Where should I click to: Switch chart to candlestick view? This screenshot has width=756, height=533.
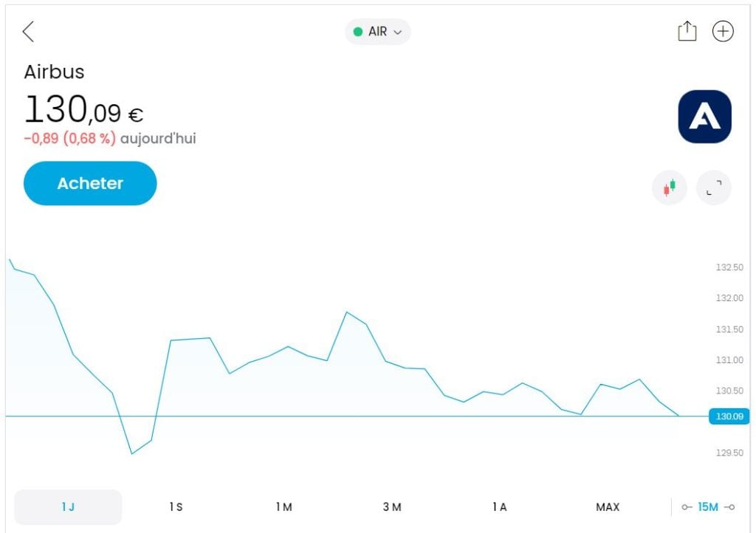click(x=668, y=188)
